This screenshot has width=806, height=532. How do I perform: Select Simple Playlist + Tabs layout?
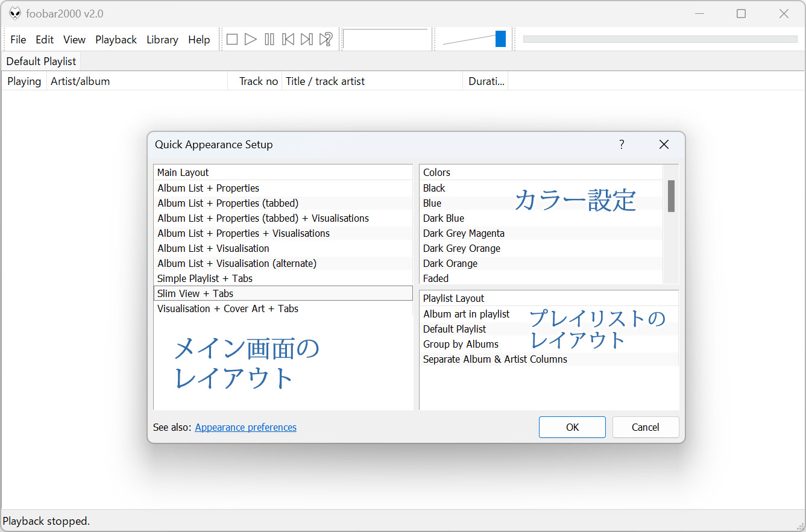click(283, 278)
